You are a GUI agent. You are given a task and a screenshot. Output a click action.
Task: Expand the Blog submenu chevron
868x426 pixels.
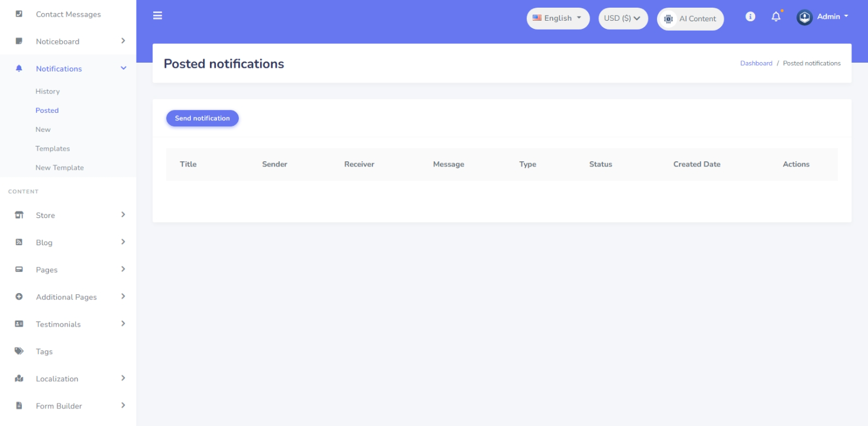[x=123, y=242]
